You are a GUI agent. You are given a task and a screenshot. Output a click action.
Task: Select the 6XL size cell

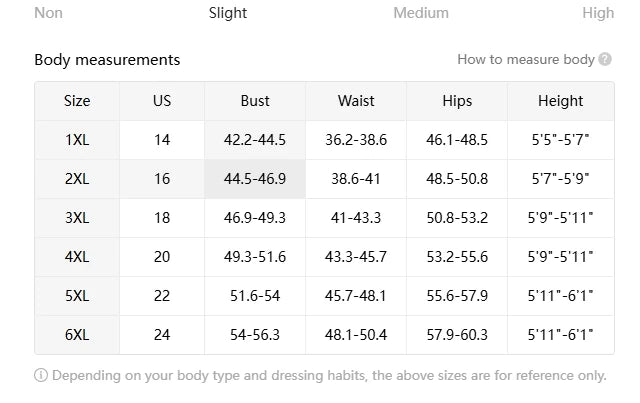point(77,335)
